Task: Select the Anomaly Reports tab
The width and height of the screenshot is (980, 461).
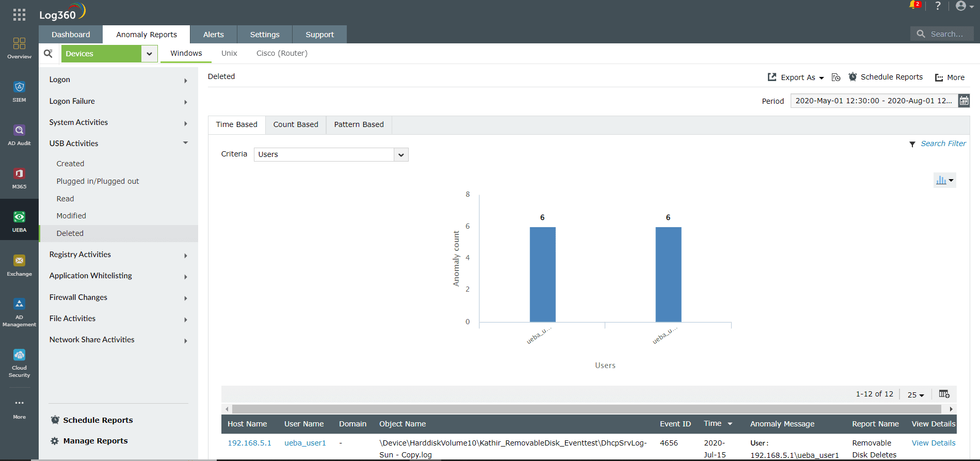Action: [x=147, y=35]
